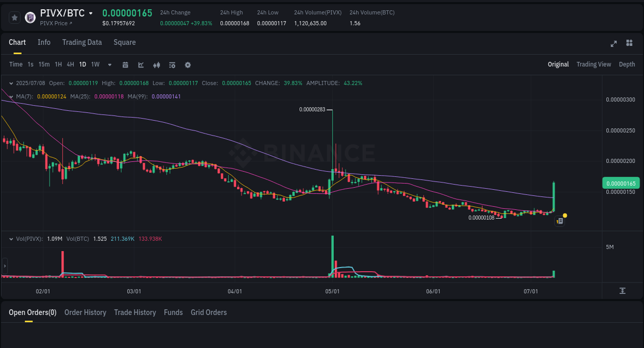
Task: Click the scale-fit icon below the price axis
Action: (622, 291)
